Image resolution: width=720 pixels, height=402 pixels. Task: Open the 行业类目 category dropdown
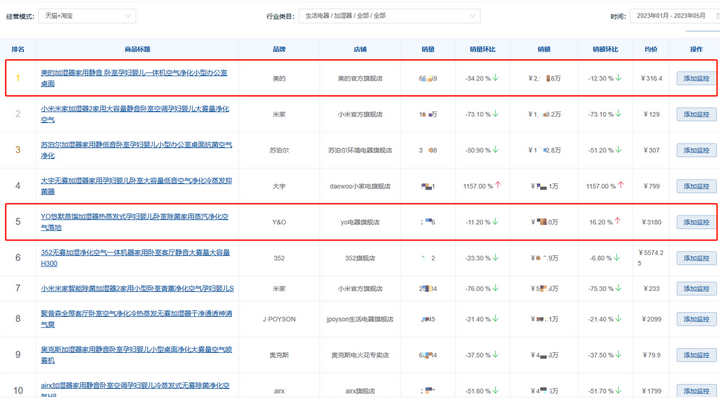(x=389, y=16)
